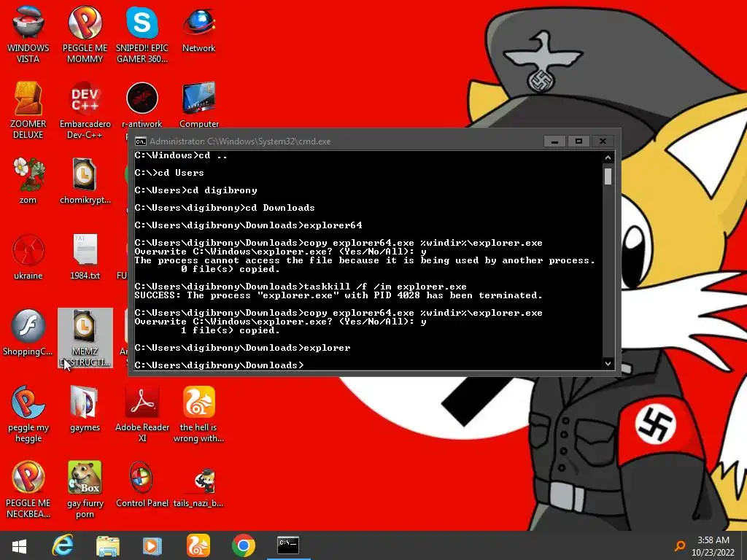This screenshot has width=747, height=560.
Task: Launch Google Chrome from the taskbar
Action: point(244,545)
